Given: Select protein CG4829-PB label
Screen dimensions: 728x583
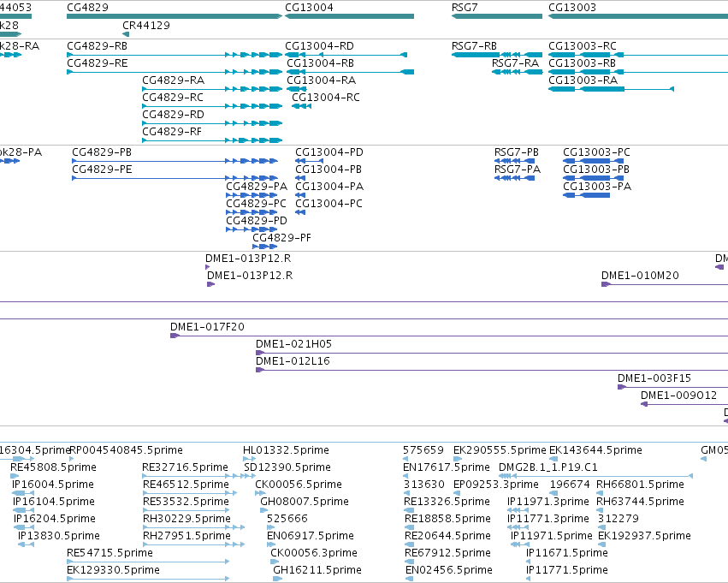Looking at the screenshot, I should coord(102,152).
